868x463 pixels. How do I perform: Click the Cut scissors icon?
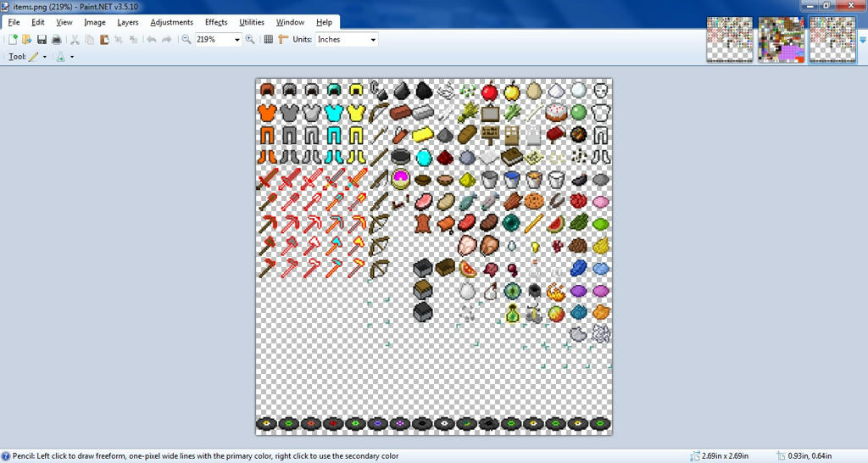[x=75, y=40]
